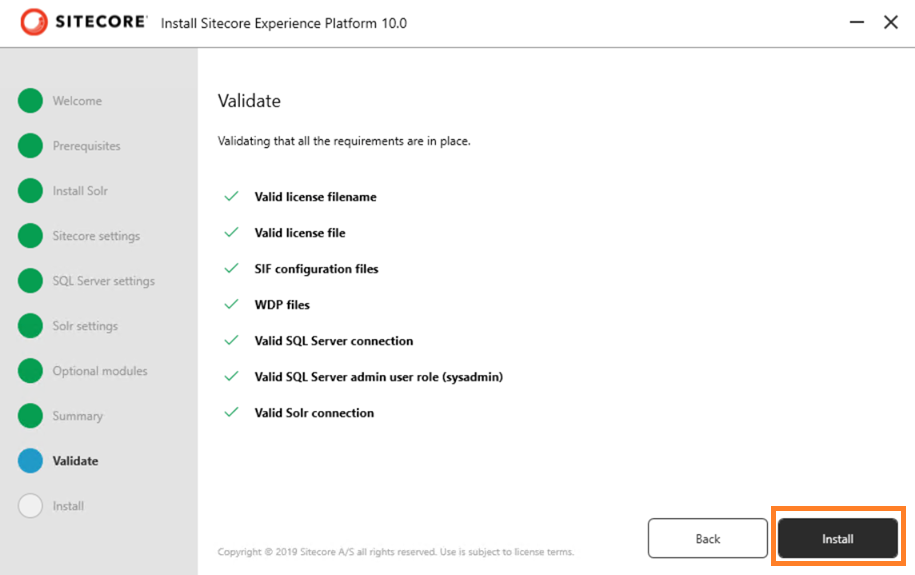Click 'Validating that all the requirements' description text
The image size is (915, 575).
(344, 141)
